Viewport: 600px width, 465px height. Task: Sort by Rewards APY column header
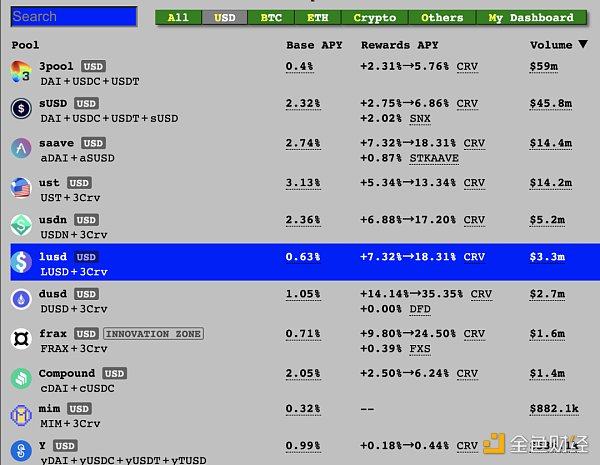click(399, 45)
